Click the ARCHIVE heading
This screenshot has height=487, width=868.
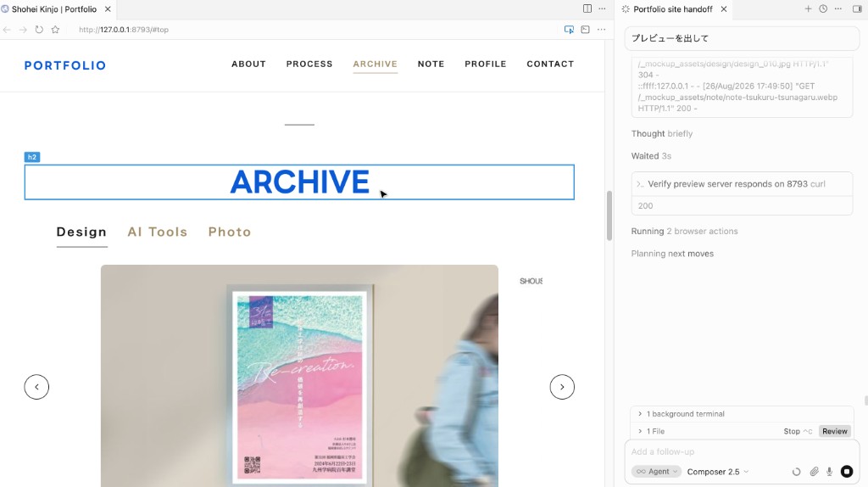point(299,182)
